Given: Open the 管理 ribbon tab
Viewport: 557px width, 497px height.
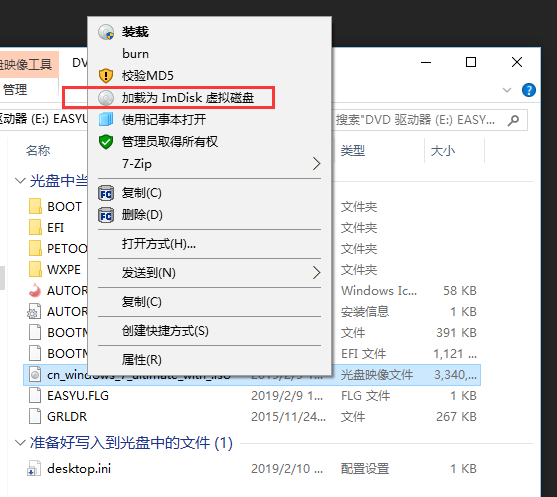Looking at the screenshot, I should [15, 89].
